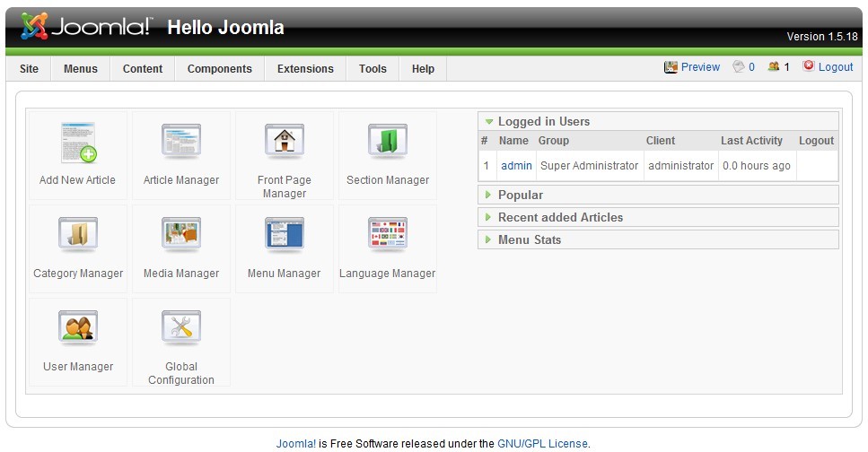Click the Hello Joomla site title
Viewport: 868px width, 452px height.
pyautogui.click(x=226, y=27)
